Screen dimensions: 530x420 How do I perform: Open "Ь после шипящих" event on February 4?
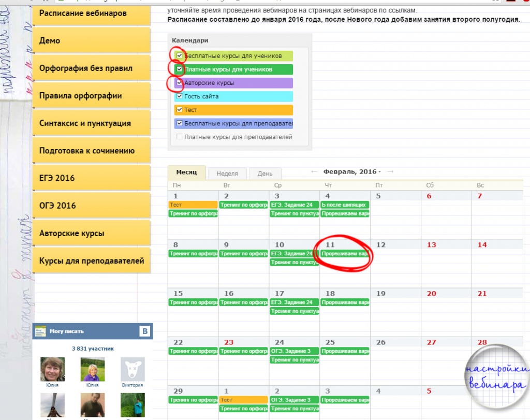345,205
